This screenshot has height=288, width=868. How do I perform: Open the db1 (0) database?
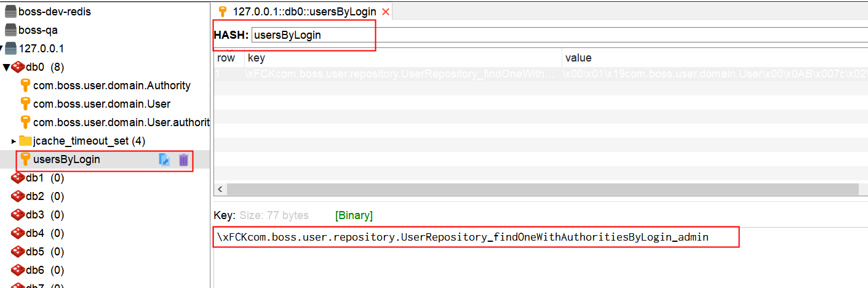45,178
